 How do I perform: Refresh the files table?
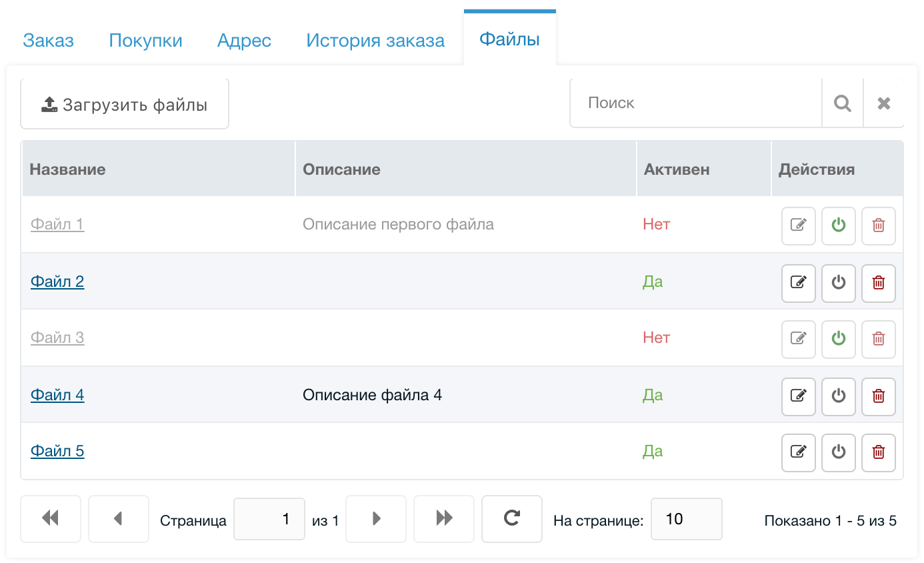coord(511,518)
